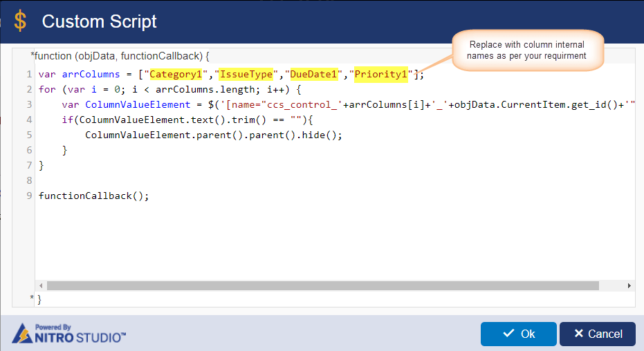
Task: Click the highlighted Category1 column name
Action: click(x=176, y=74)
